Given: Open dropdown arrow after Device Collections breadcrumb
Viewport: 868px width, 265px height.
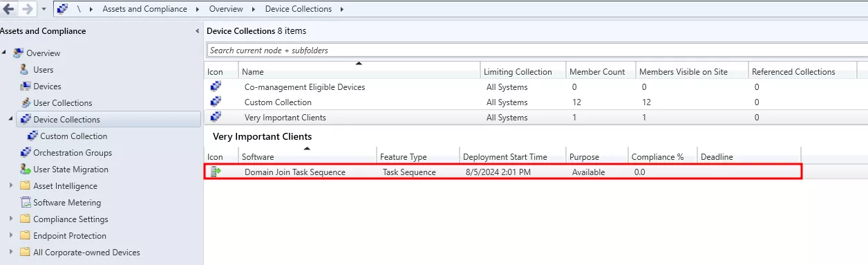Looking at the screenshot, I should point(342,9).
